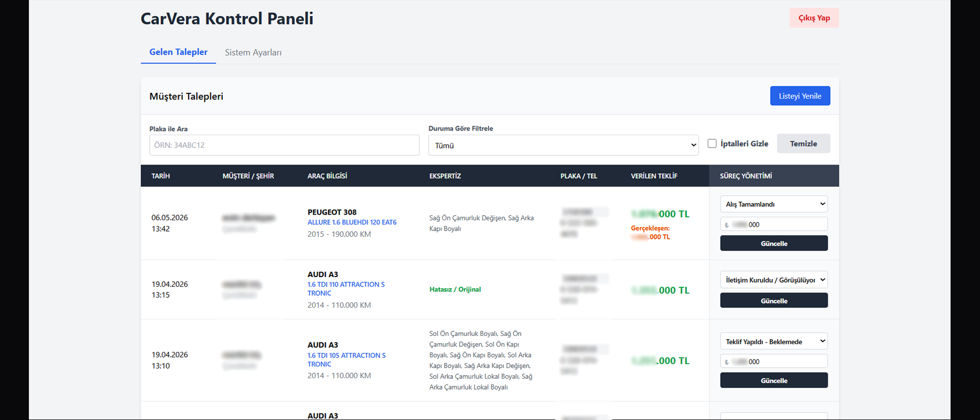Switch to Sistem Ayarları tab
Viewport: 980px width, 420px height.
click(253, 53)
